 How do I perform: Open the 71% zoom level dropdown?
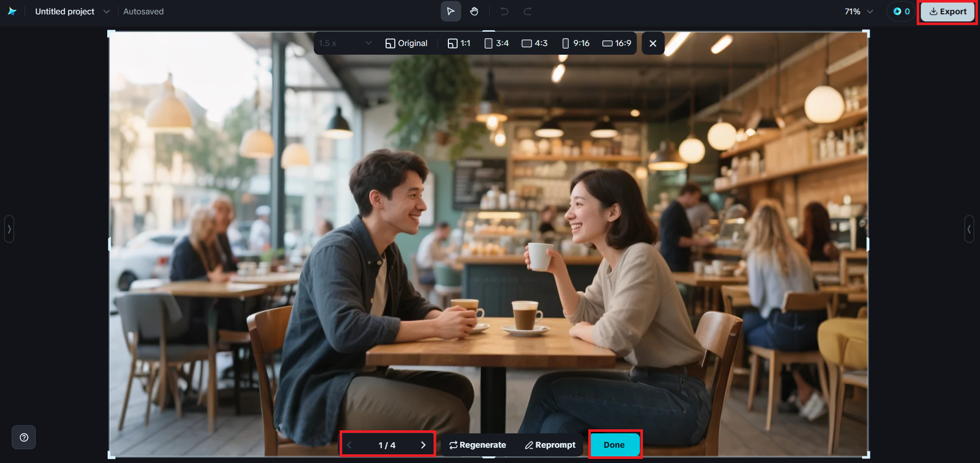point(858,11)
